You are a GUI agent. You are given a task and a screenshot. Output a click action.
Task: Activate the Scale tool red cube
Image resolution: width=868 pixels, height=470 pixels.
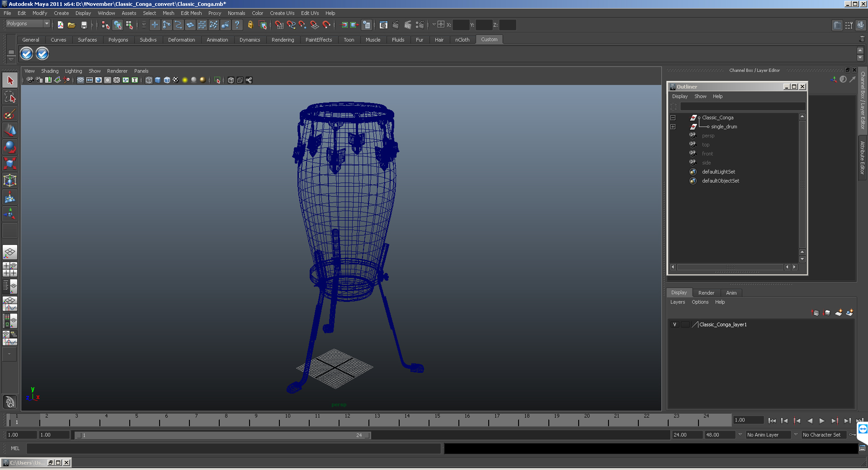click(x=10, y=164)
